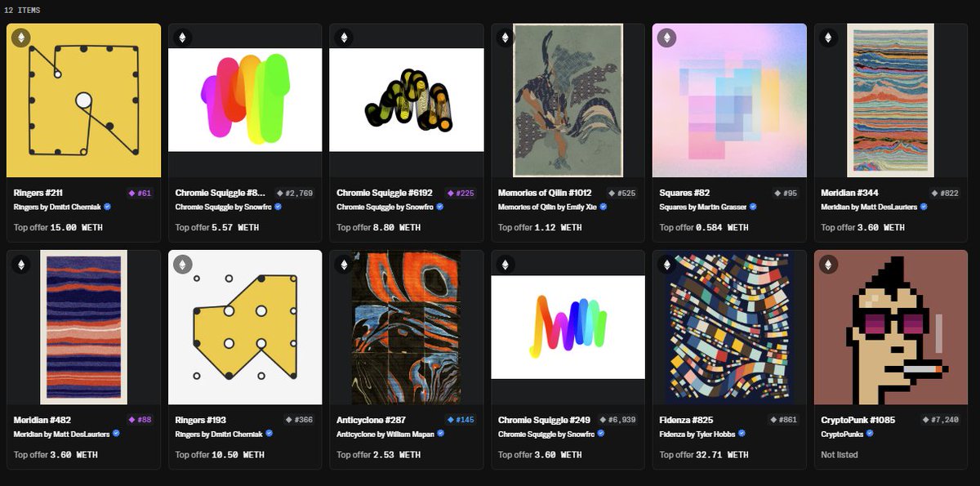Click the Meridian #344 title

coord(849,194)
